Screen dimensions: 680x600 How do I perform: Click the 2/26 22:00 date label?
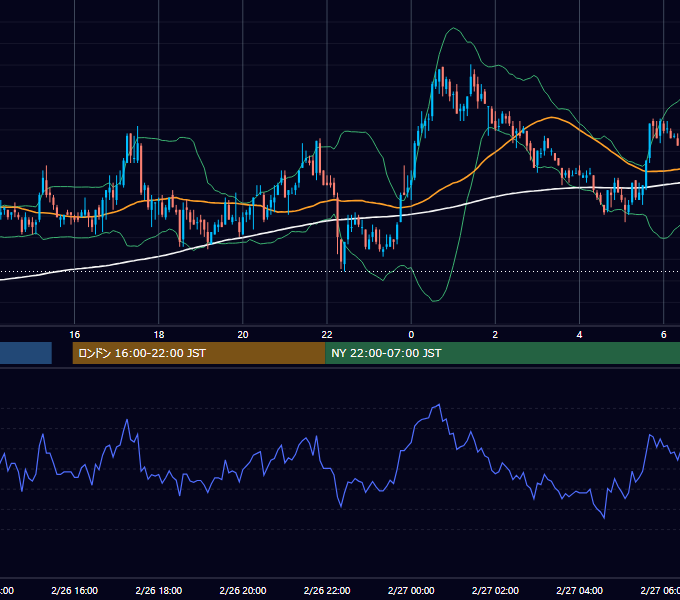tap(327, 590)
